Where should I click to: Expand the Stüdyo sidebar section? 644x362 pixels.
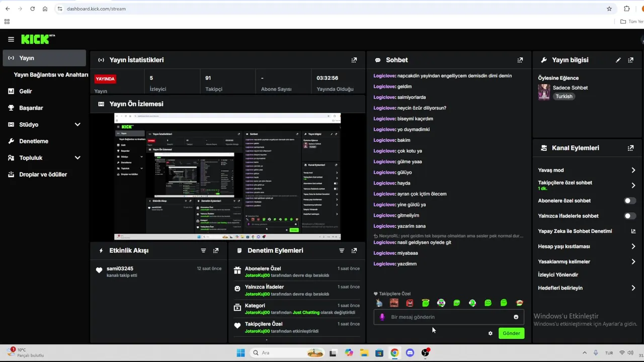pos(77,124)
